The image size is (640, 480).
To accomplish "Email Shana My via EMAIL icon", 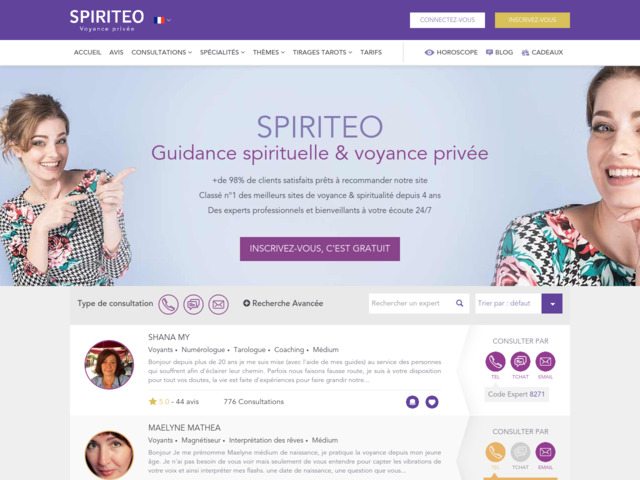I will pyautogui.click(x=545, y=361).
